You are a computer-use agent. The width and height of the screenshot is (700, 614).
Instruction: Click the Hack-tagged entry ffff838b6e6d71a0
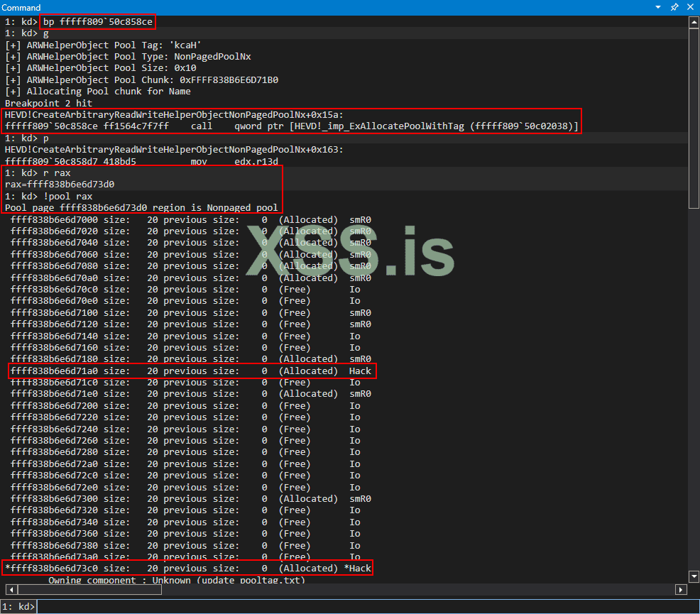[191, 371]
